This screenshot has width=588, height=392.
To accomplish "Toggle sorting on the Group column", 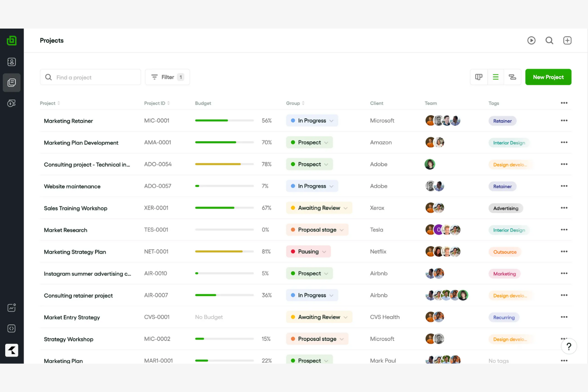I will 295,103.
